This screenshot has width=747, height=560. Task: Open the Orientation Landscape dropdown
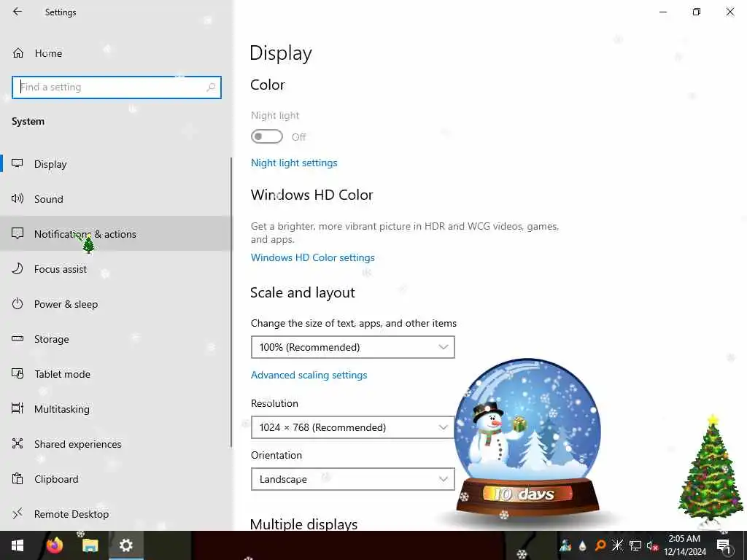352,479
